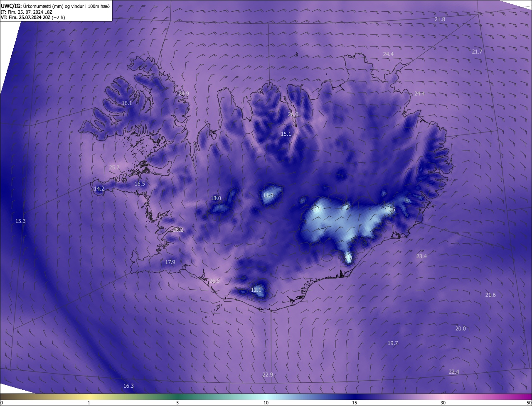Viewport: 532px width, 406px height.
Task: Click the 13.0 value label
Action: point(216,198)
